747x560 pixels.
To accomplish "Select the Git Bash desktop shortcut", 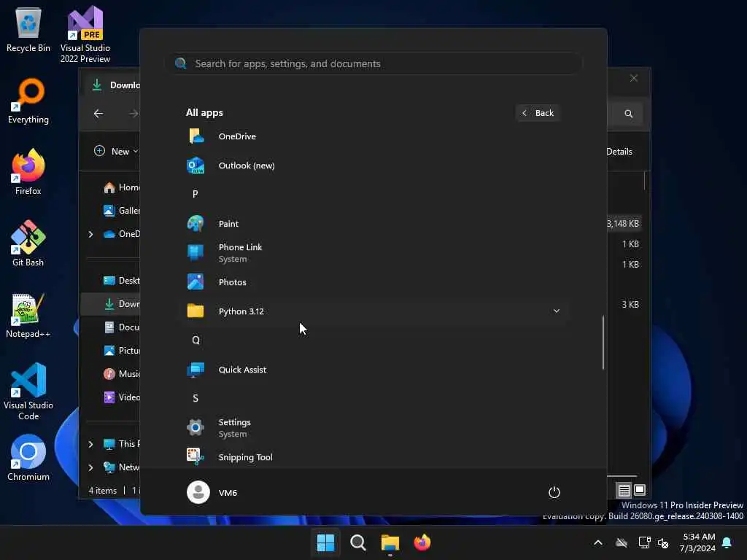I will (x=28, y=244).
